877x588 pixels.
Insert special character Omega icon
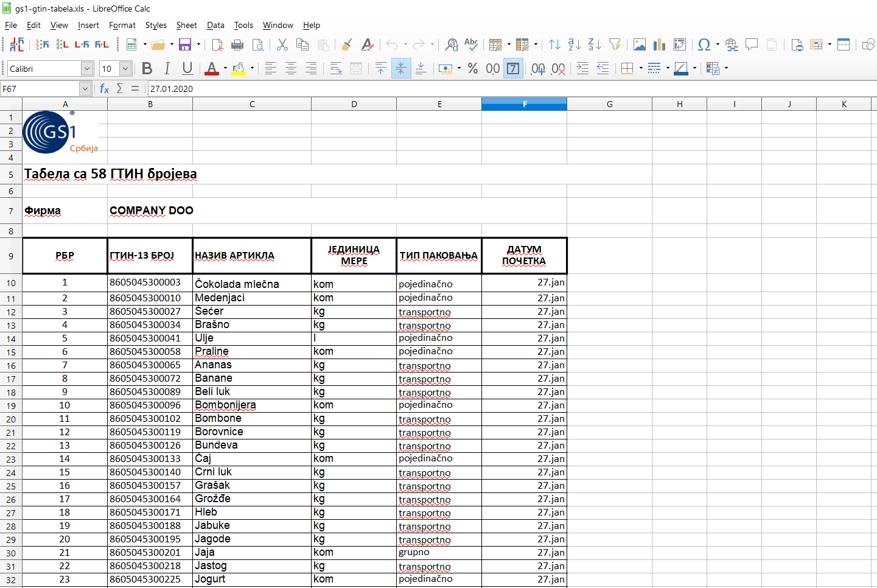(704, 44)
